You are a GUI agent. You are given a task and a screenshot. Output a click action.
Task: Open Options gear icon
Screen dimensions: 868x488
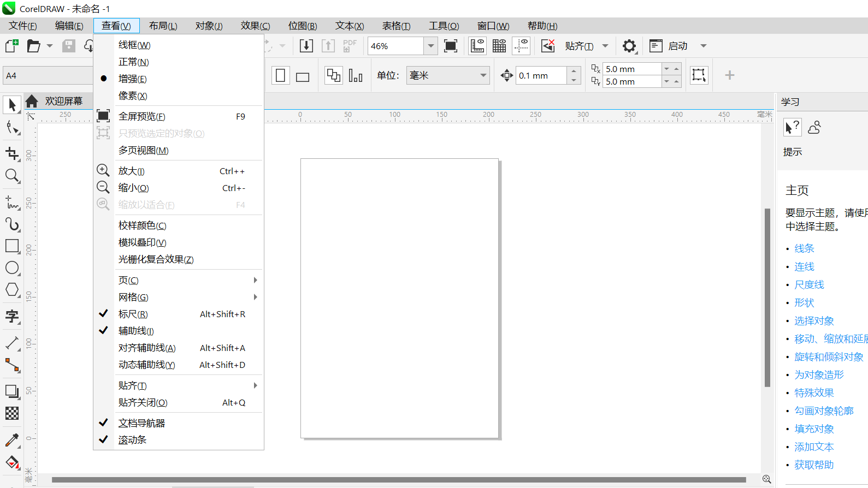pos(629,46)
